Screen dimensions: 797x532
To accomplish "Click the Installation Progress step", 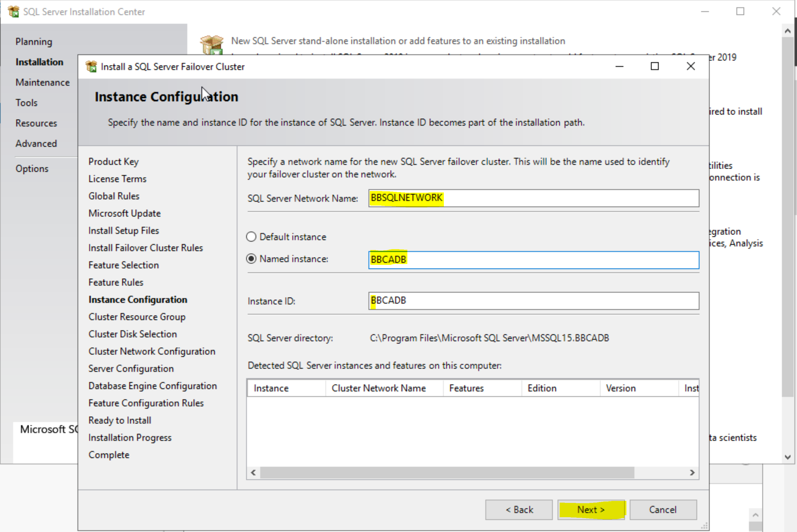I will coord(130,438).
